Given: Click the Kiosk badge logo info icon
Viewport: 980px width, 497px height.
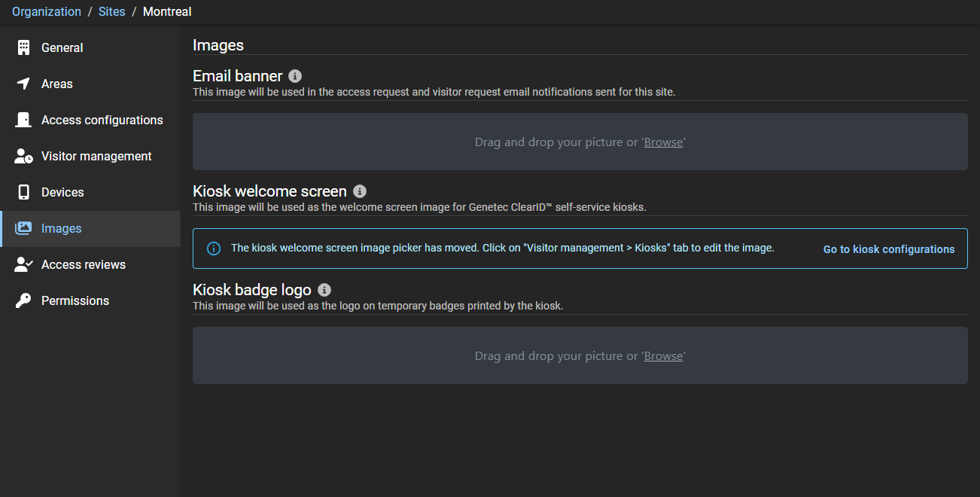Looking at the screenshot, I should 324,289.
